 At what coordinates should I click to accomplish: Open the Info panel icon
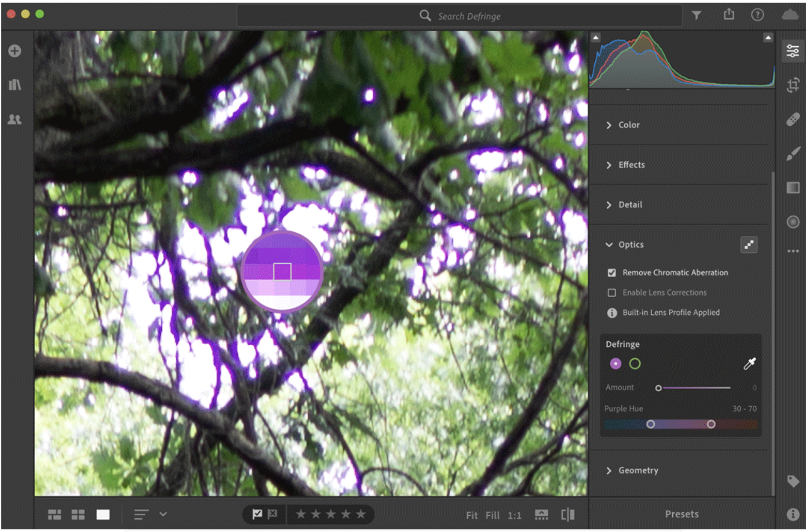pos(793,514)
